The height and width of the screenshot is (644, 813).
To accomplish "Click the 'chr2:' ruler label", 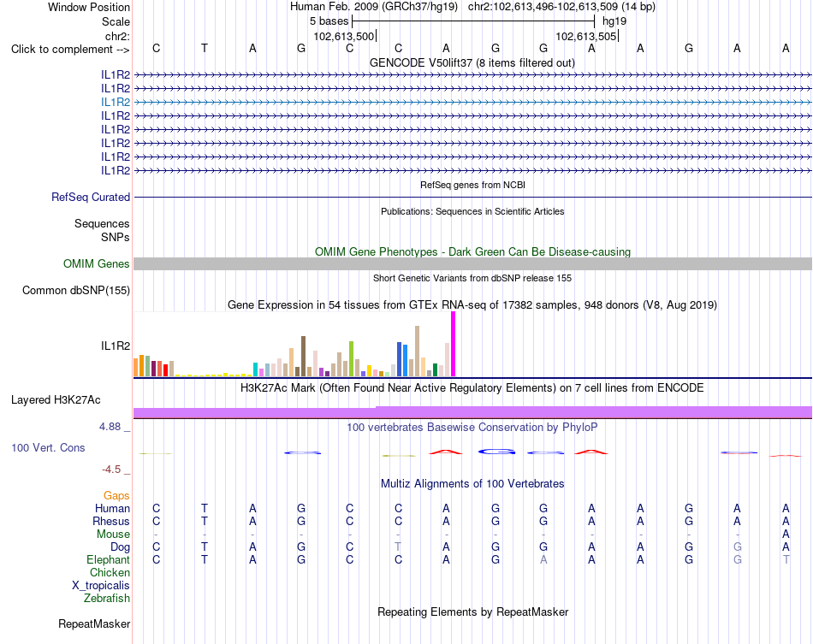I will click(117, 36).
